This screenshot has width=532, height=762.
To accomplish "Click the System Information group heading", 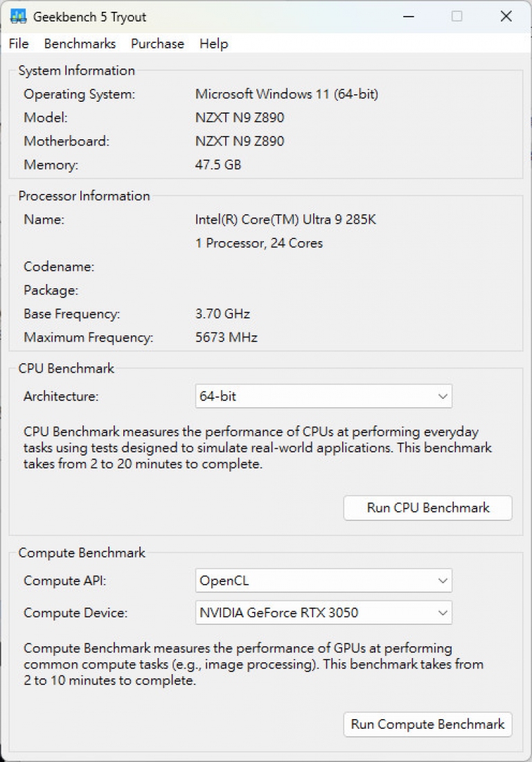I will coord(77,71).
